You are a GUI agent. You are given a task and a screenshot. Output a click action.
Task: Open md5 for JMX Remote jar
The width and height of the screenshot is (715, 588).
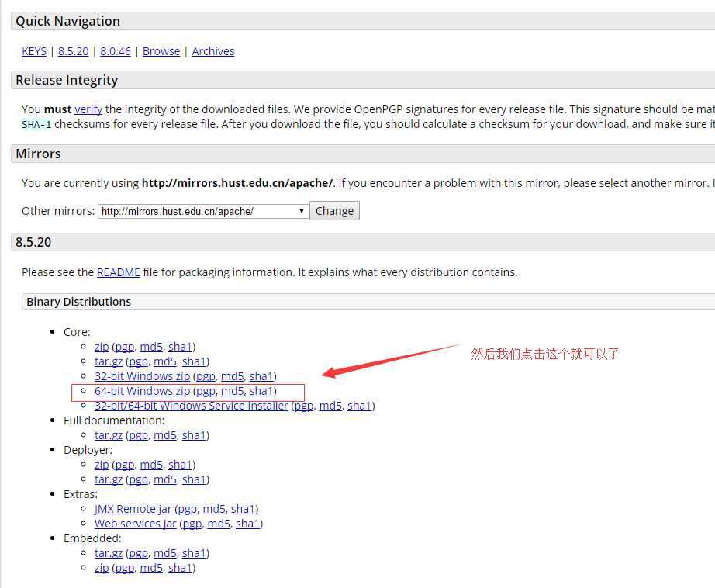(x=214, y=509)
